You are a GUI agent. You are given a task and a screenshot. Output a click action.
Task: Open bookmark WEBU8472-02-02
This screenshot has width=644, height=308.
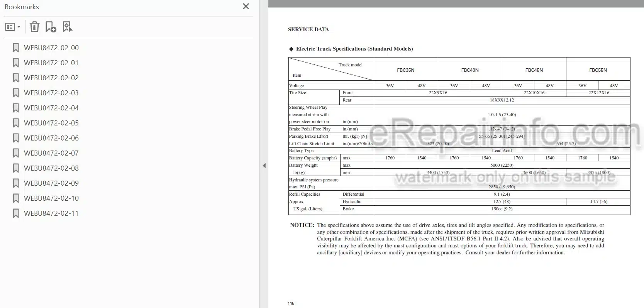click(x=51, y=78)
